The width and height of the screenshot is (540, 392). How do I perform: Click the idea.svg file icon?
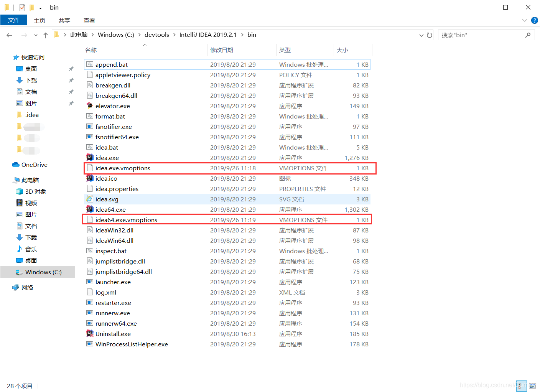(90, 199)
